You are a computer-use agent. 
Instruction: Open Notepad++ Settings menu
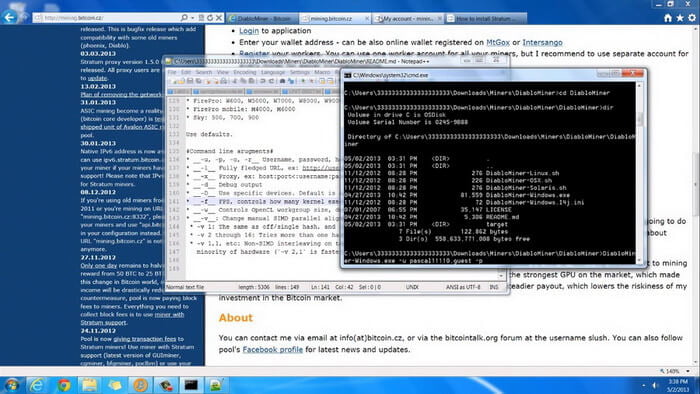click(x=300, y=72)
